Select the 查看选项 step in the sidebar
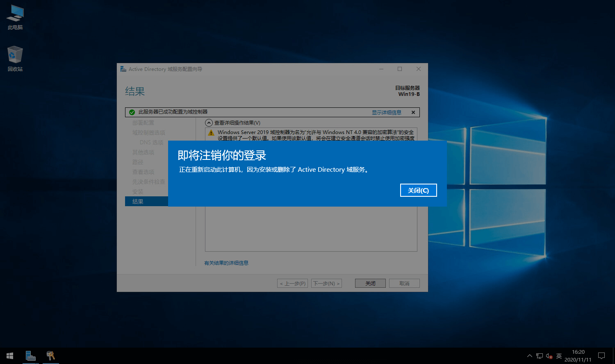Screen dimensions: 615x364 coord(143,172)
